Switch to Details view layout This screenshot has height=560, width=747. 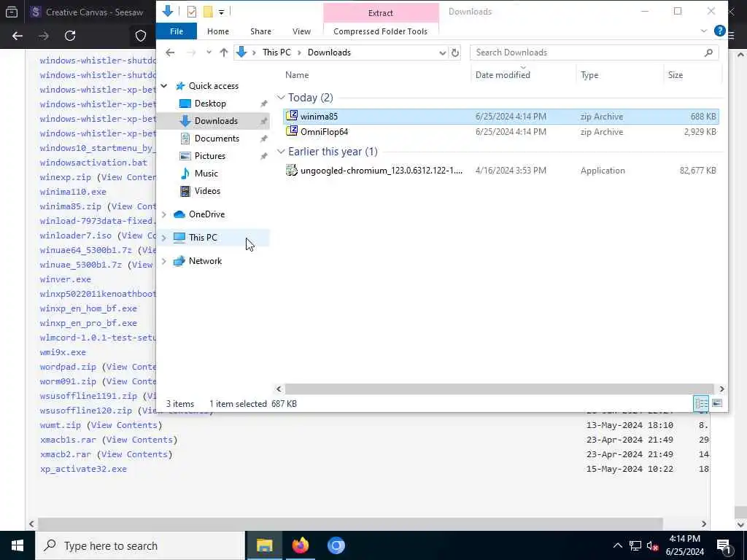pyautogui.click(x=701, y=404)
